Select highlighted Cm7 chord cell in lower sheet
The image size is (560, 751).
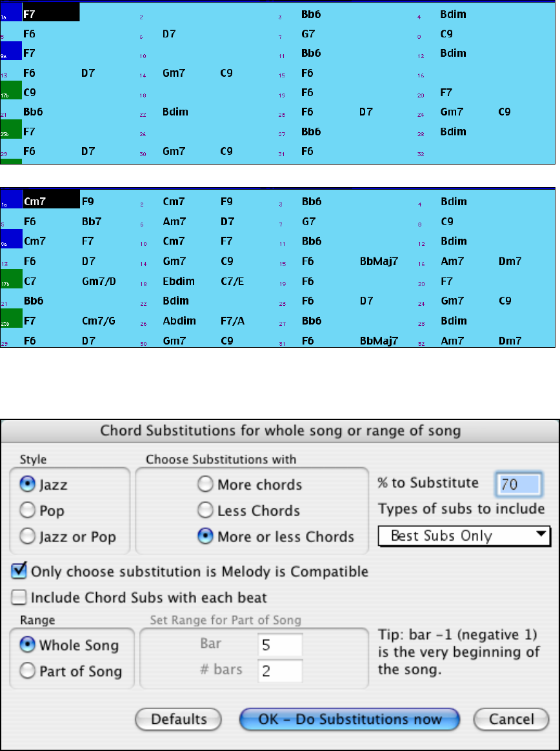(51, 201)
